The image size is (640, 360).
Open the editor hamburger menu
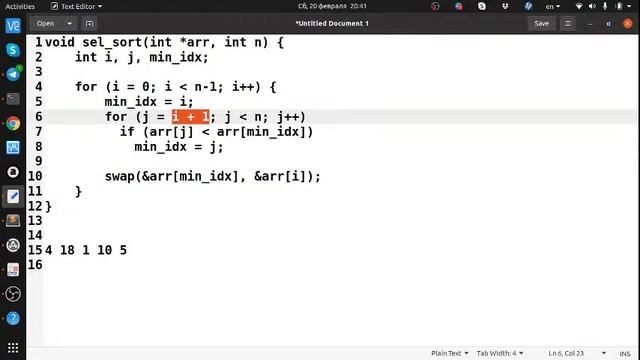pyautogui.click(x=567, y=24)
